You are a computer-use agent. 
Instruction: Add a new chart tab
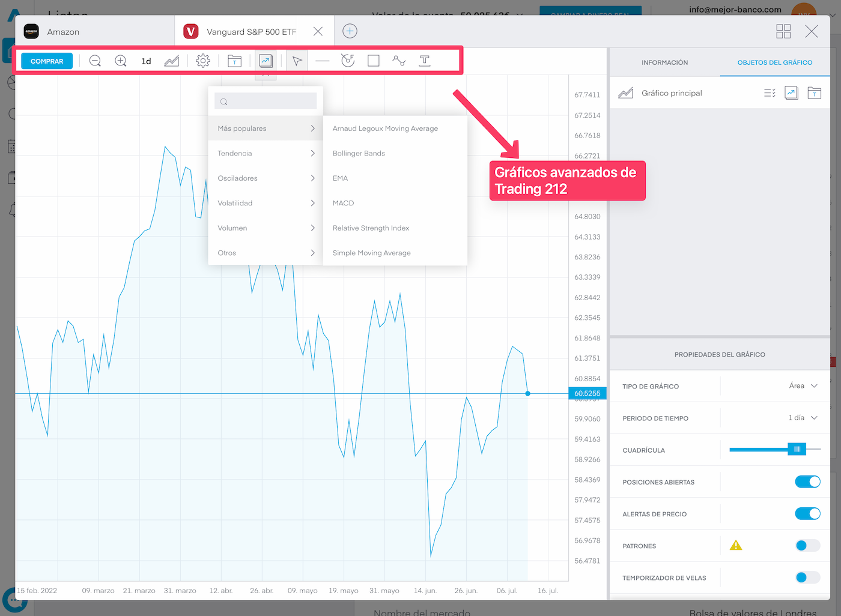click(350, 31)
